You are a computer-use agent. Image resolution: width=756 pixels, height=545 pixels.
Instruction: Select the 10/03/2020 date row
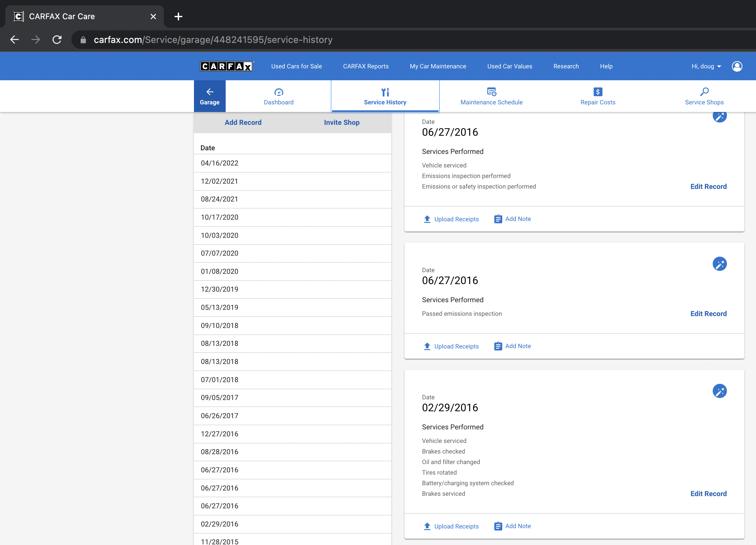(x=292, y=236)
